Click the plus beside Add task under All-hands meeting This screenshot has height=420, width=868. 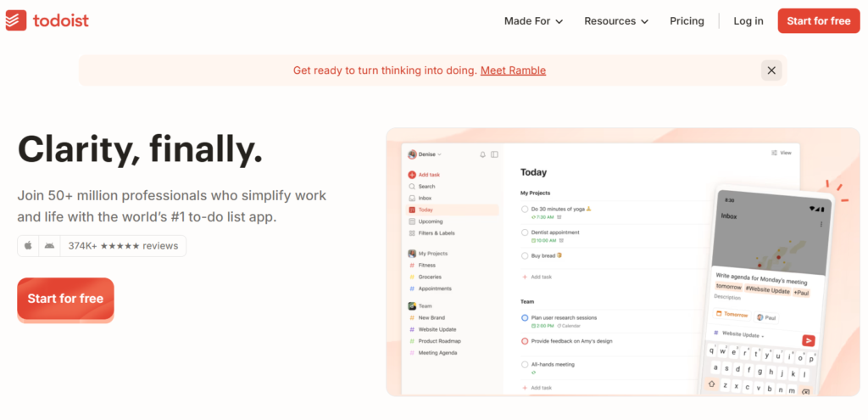pos(525,388)
